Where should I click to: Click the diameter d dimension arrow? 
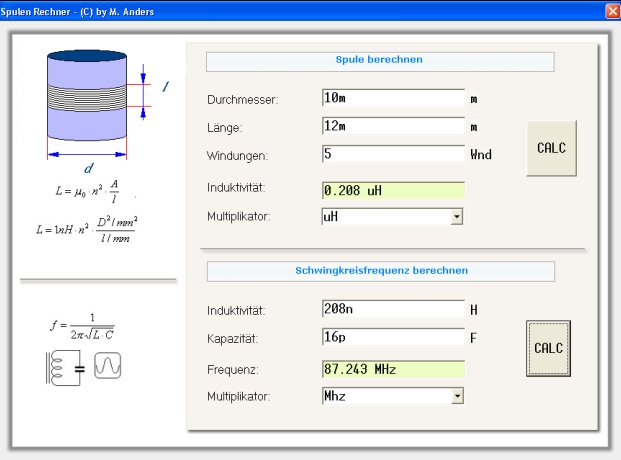point(87,155)
